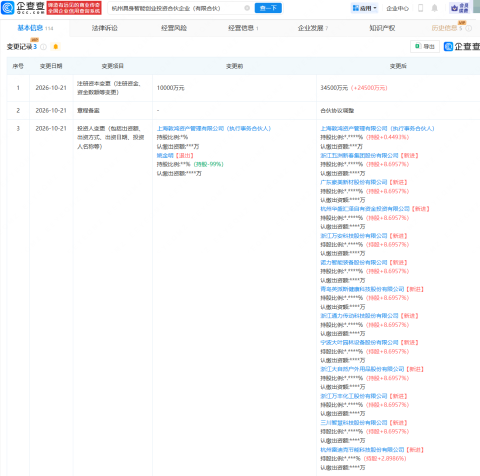Screen dimensions: 480x476
Task: Open 杭州 节能科技股份有限公司 link
Action: tap(362, 450)
